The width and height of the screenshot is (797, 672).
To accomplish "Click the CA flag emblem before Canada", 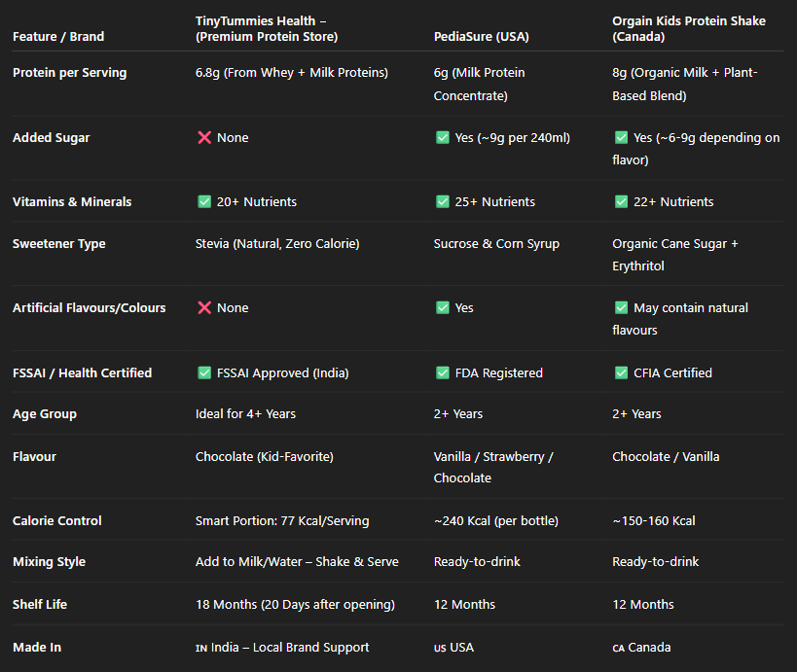I will pos(619,648).
